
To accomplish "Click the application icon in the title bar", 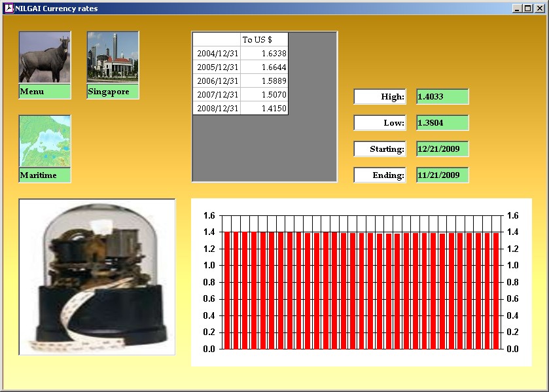I will pos(9,9).
